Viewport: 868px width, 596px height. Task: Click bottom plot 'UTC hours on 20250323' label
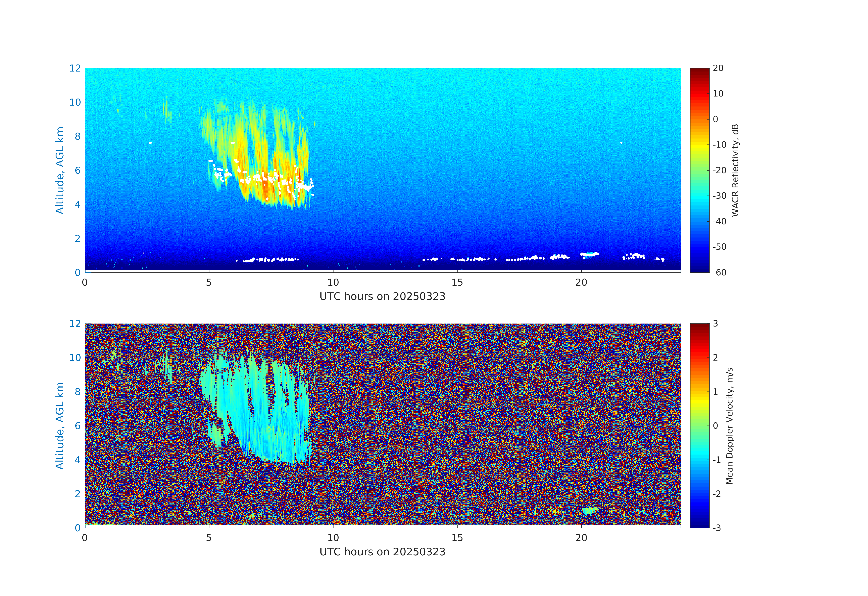tap(382, 552)
